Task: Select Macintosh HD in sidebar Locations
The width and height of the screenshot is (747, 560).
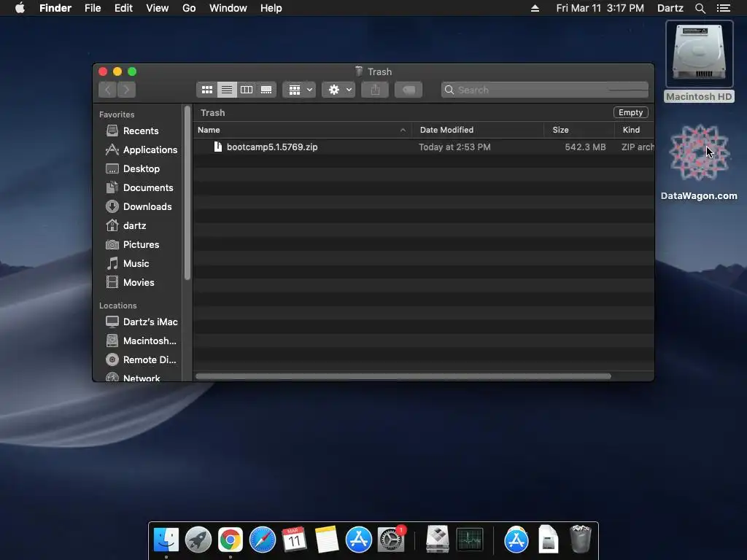Action: pos(141,341)
